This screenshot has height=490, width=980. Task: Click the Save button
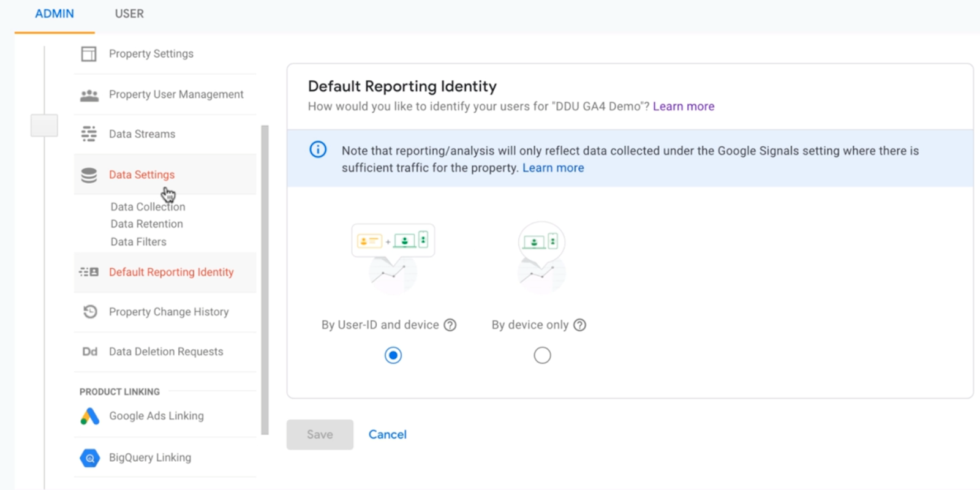[320, 435]
